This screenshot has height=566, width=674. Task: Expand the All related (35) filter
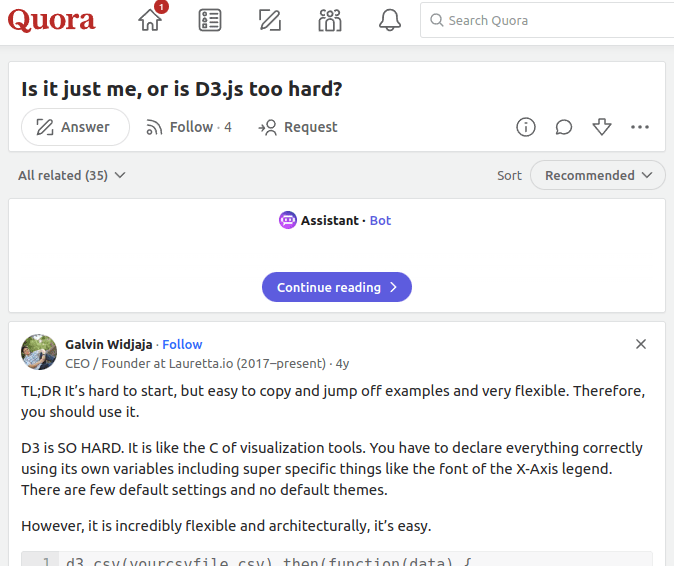coord(72,175)
